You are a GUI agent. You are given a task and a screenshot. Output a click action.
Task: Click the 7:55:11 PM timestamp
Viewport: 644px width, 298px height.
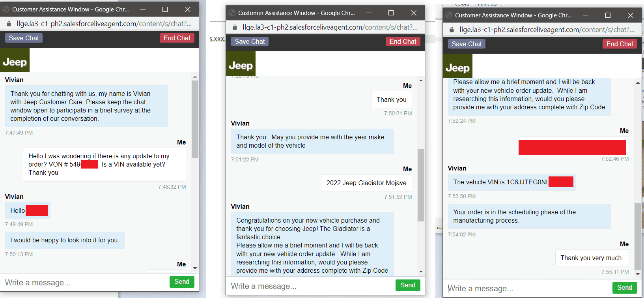pyautogui.click(x=615, y=272)
